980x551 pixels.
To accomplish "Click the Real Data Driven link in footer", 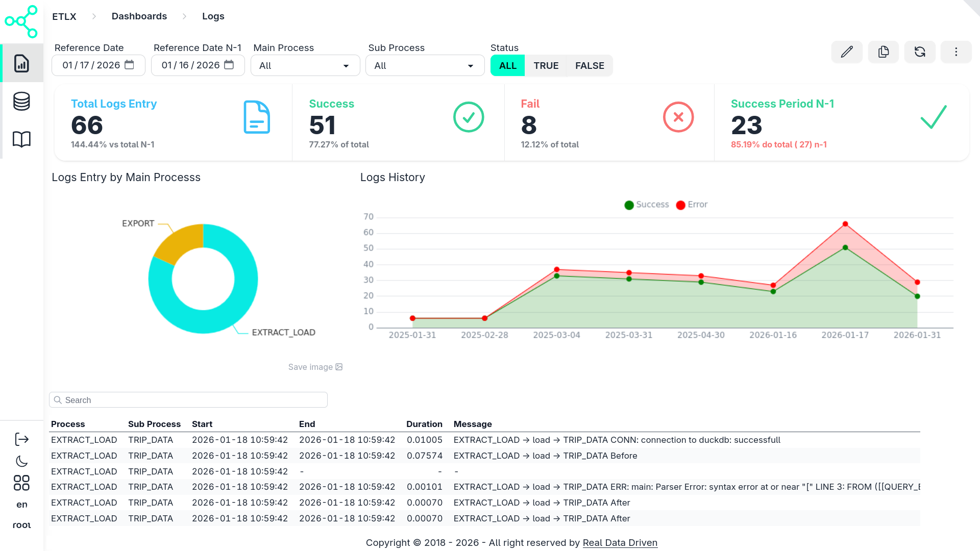I will click(x=620, y=542).
